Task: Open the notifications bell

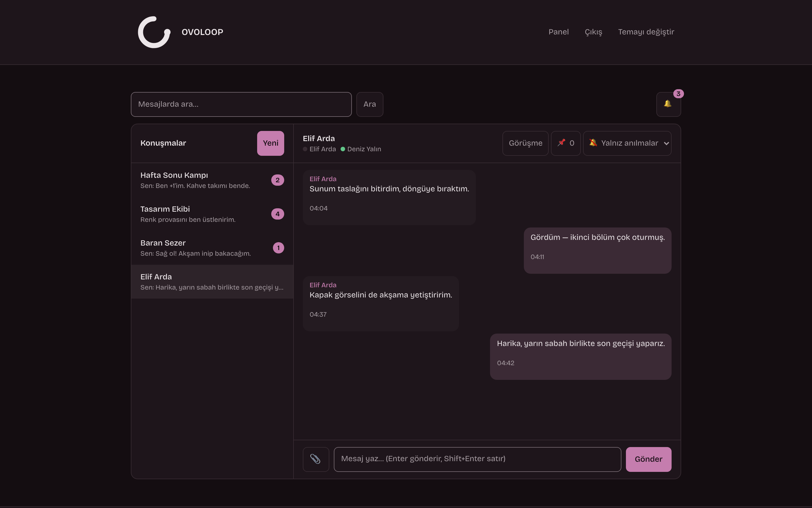Action: point(668,104)
